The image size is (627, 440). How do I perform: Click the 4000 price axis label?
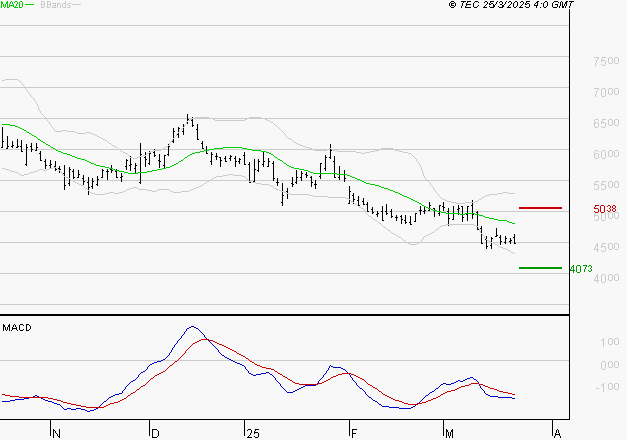point(606,278)
